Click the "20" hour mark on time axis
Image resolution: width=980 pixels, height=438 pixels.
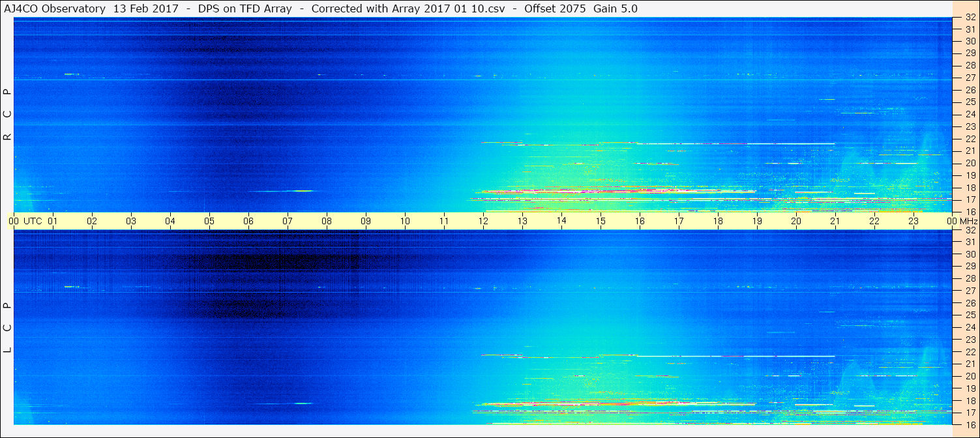(796, 221)
